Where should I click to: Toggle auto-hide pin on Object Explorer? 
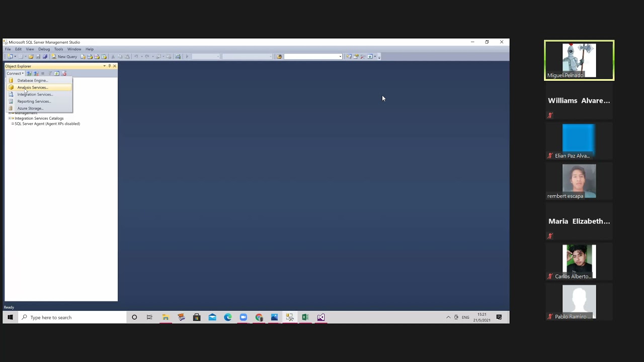[x=109, y=66]
